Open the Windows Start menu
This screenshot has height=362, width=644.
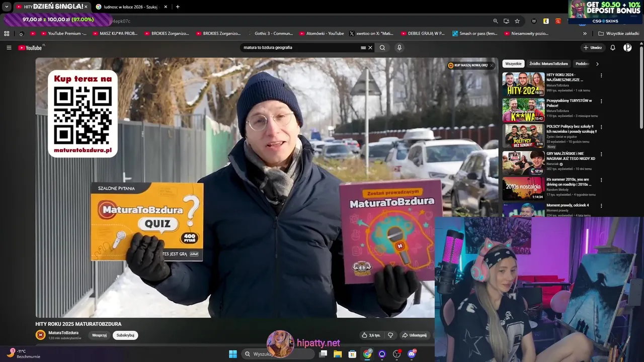[x=233, y=354]
